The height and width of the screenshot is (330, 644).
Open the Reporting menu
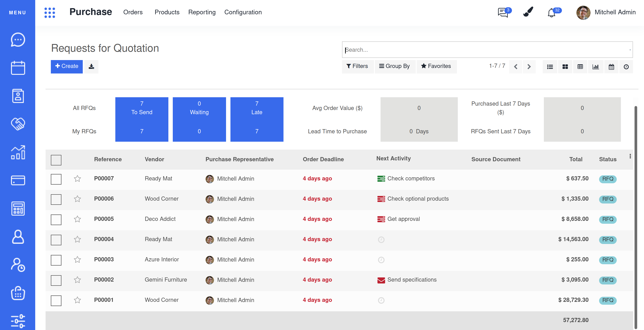(202, 12)
